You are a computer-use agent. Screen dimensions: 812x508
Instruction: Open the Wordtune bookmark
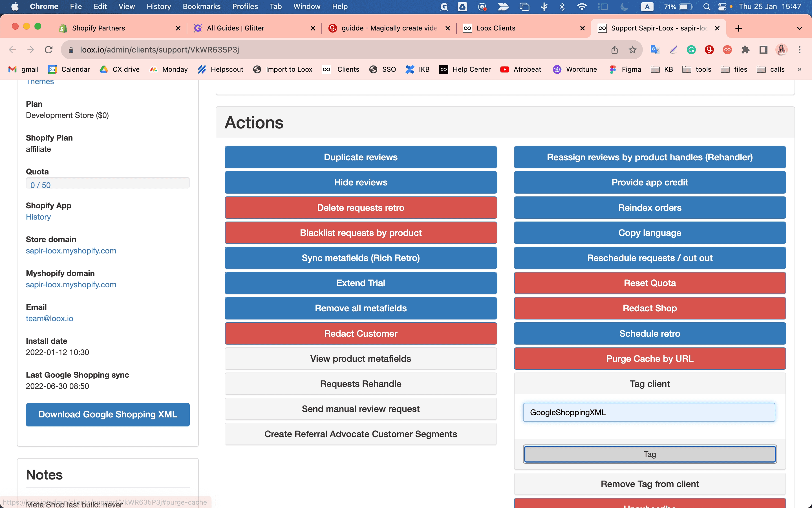pyautogui.click(x=575, y=69)
